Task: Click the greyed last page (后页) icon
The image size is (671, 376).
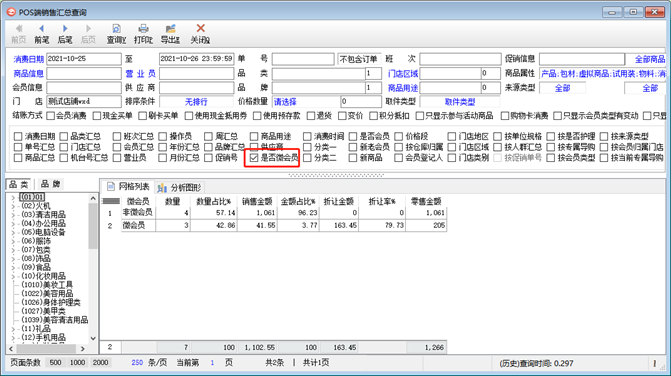Action: pyautogui.click(x=88, y=29)
